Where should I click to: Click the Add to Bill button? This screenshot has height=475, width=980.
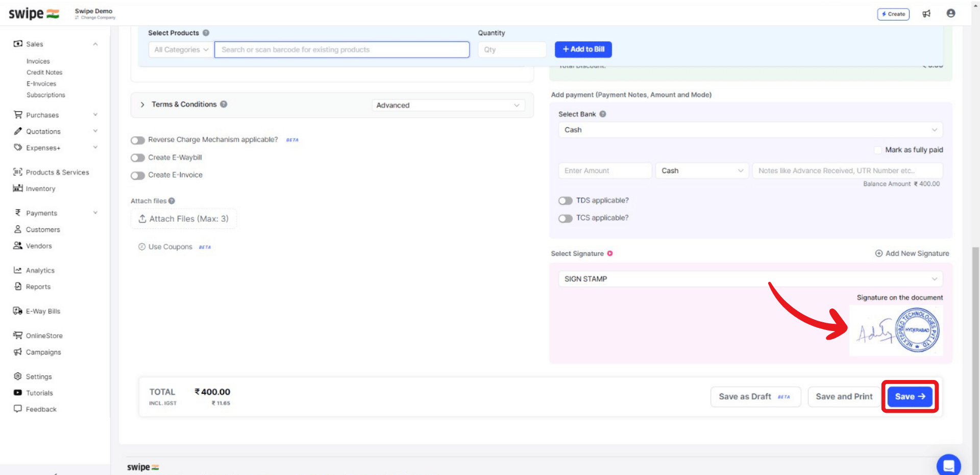tap(583, 50)
